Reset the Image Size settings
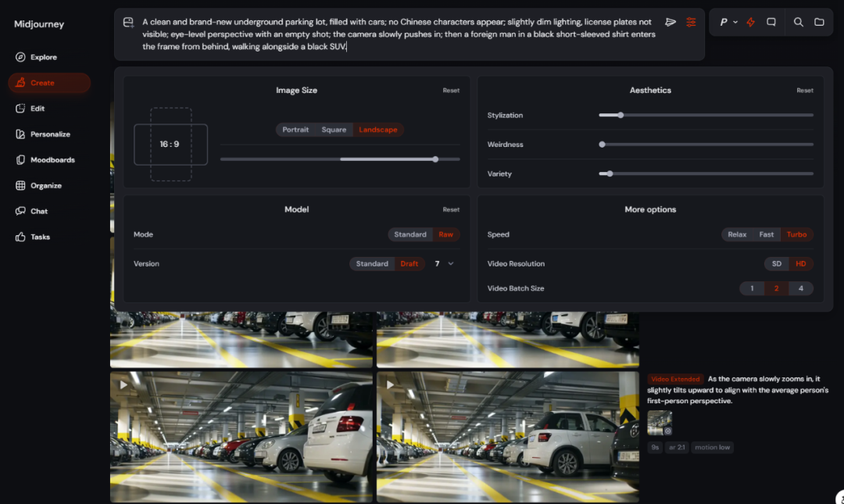The image size is (844, 504). (451, 91)
